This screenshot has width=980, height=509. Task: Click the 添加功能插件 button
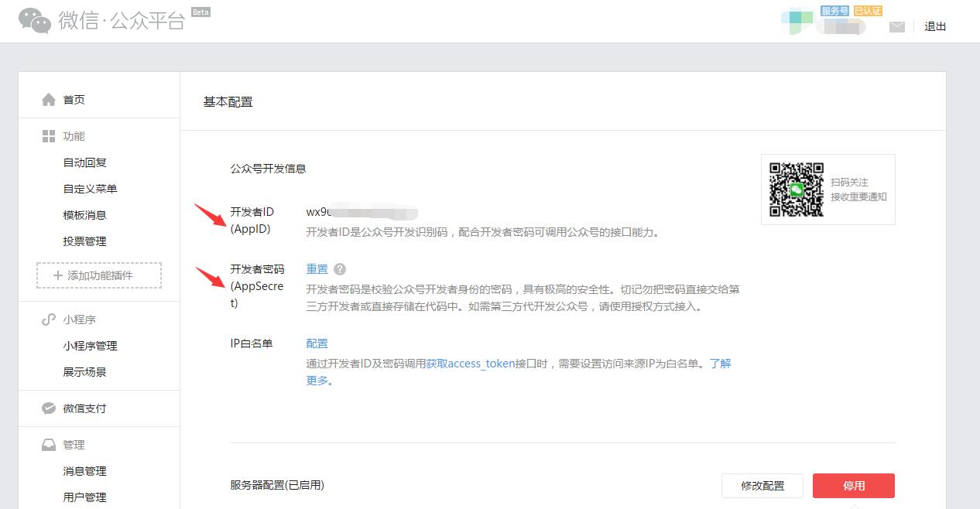coord(99,275)
